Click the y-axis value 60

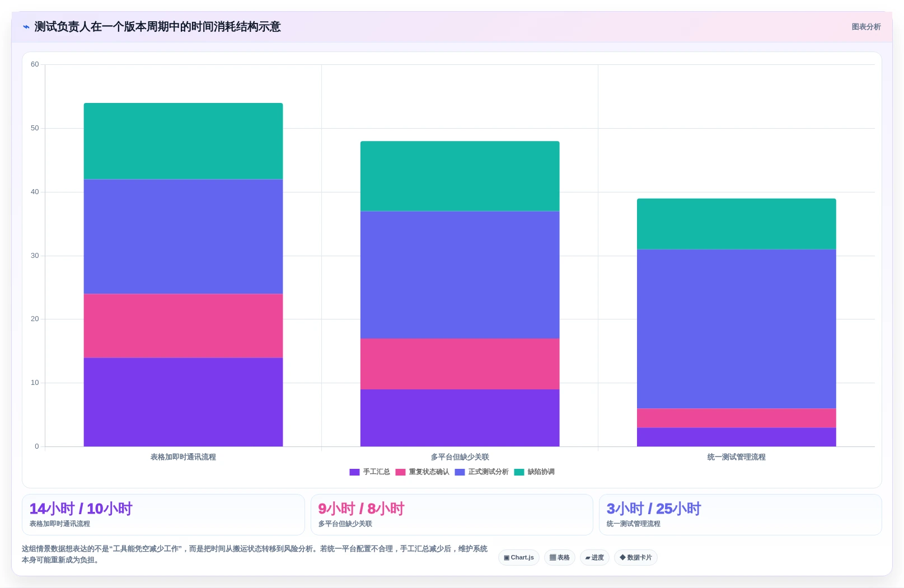(x=35, y=64)
